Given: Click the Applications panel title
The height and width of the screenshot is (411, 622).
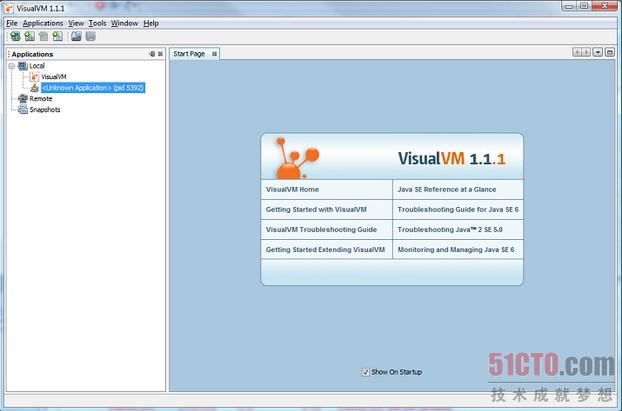Looking at the screenshot, I should (x=32, y=54).
